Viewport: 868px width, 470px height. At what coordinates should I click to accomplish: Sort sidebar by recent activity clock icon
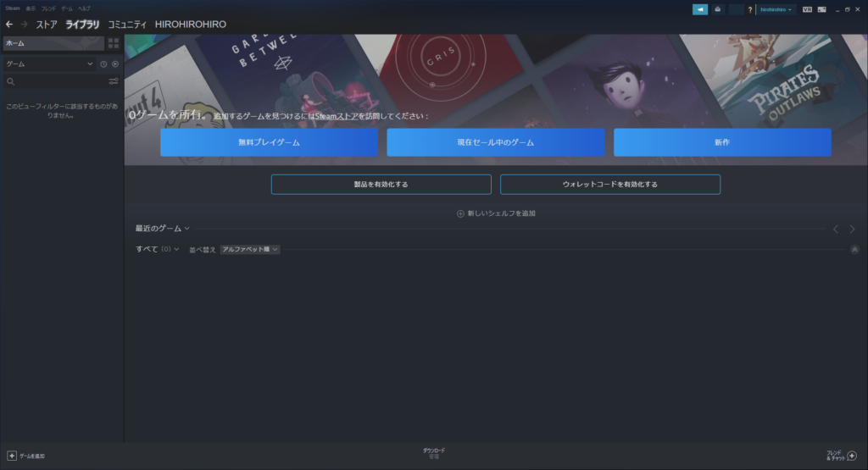coord(103,64)
